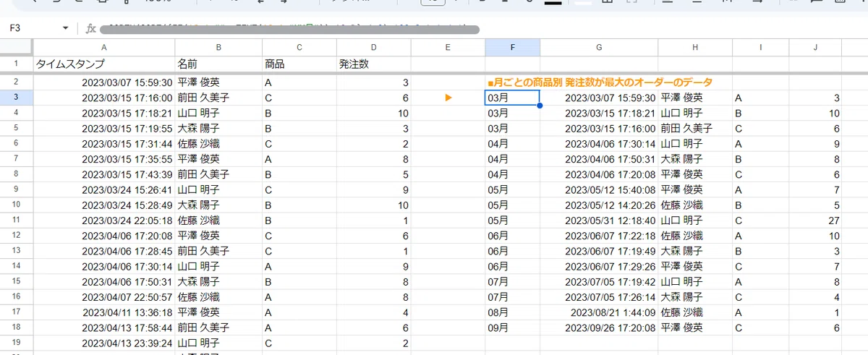
Task: Select column I header
Action: click(761, 48)
